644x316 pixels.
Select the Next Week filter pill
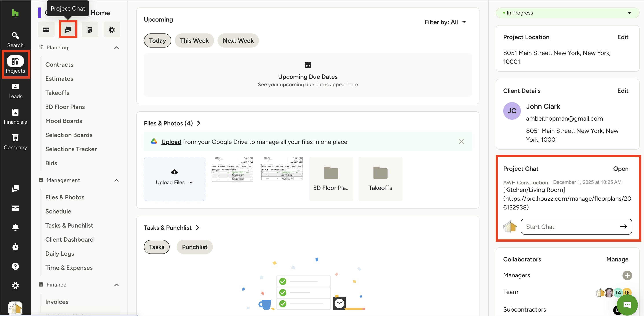(238, 40)
